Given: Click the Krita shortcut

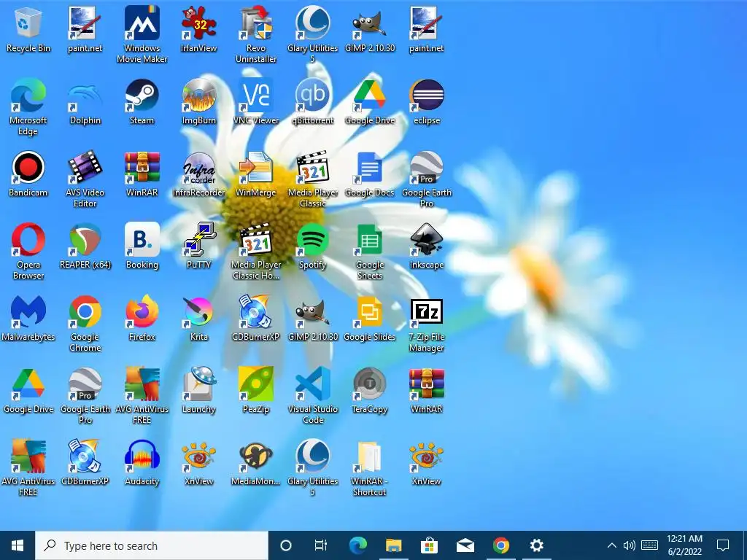Looking at the screenshot, I should (198, 318).
